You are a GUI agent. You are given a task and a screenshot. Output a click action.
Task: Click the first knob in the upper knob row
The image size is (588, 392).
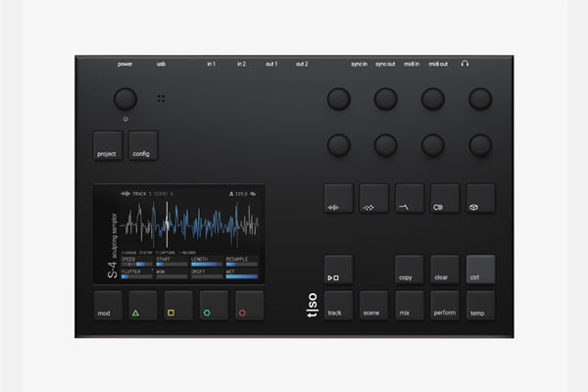339,99
